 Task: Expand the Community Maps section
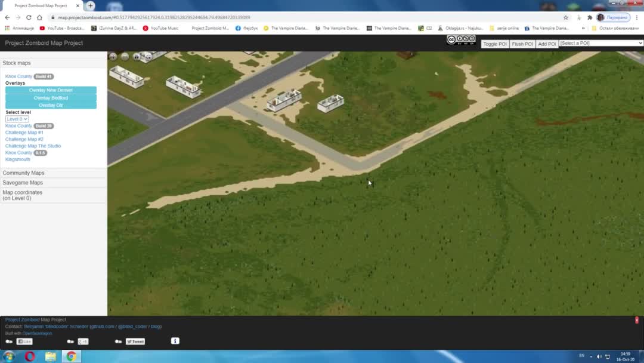[24, 173]
